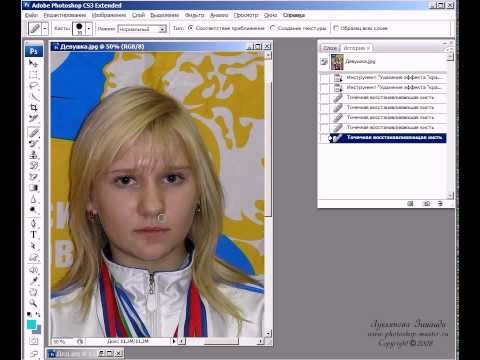Create new snapshot via camera icon
Image resolution: width=480 pixels, height=360 pixels.
(x=426, y=203)
